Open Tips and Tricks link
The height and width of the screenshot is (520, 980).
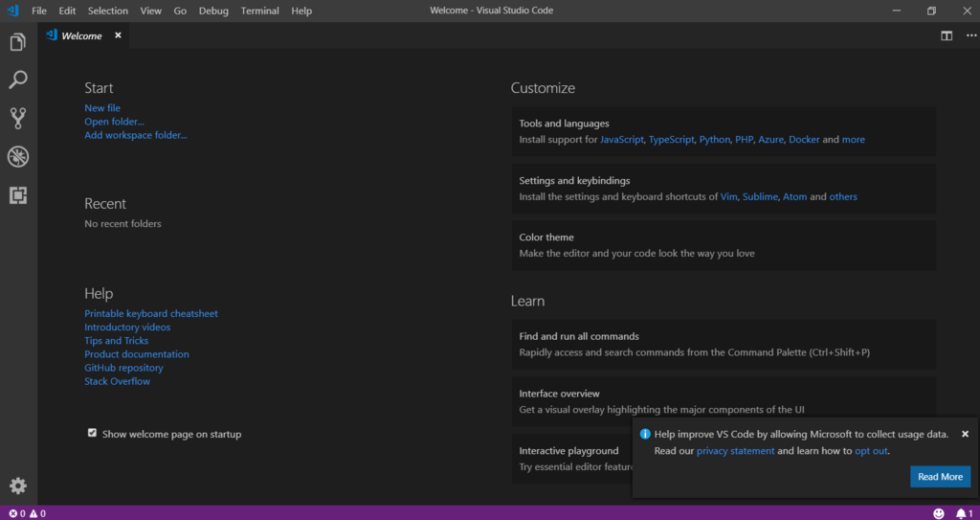click(x=116, y=340)
